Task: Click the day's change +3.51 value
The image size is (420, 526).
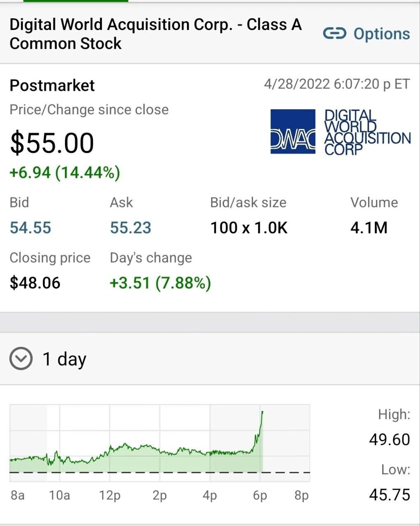Action: click(x=160, y=283)
